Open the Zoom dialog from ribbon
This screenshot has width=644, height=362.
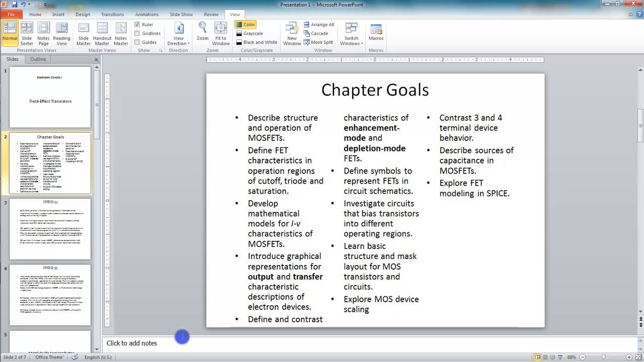pos(202,31)
